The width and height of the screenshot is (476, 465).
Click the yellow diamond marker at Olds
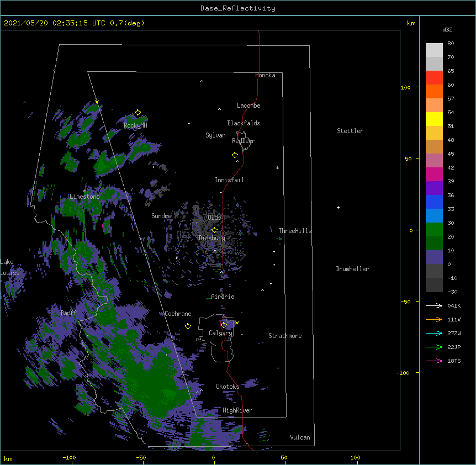point(214,230)
